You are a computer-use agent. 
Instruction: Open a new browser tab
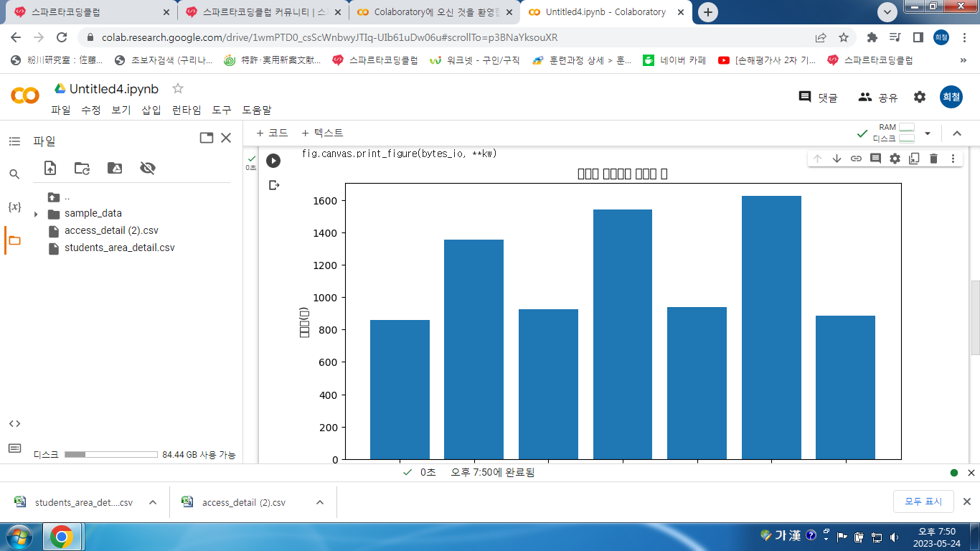(x=708, y=12)
